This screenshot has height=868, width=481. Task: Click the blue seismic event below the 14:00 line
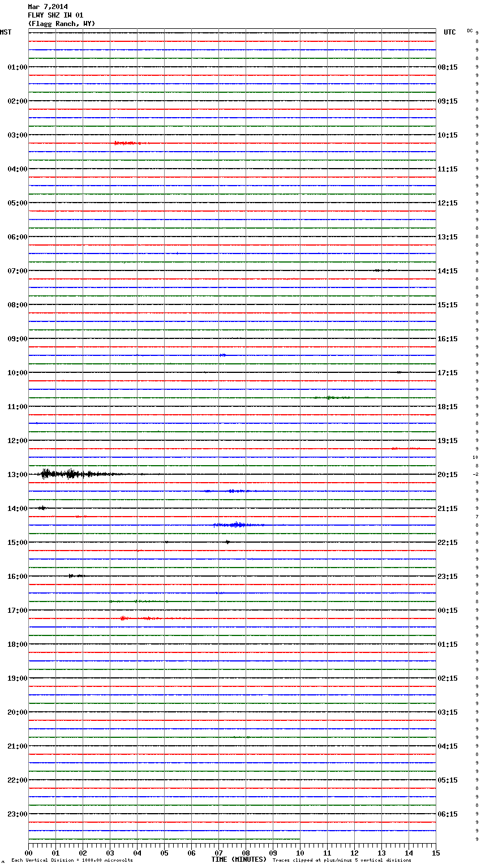click(239, 525)
